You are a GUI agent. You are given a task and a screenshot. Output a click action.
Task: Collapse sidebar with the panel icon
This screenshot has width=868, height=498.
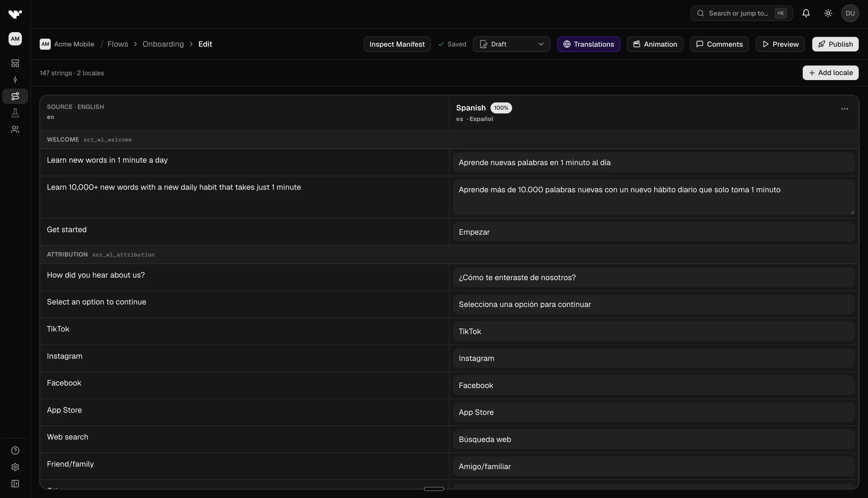(15, 484)
